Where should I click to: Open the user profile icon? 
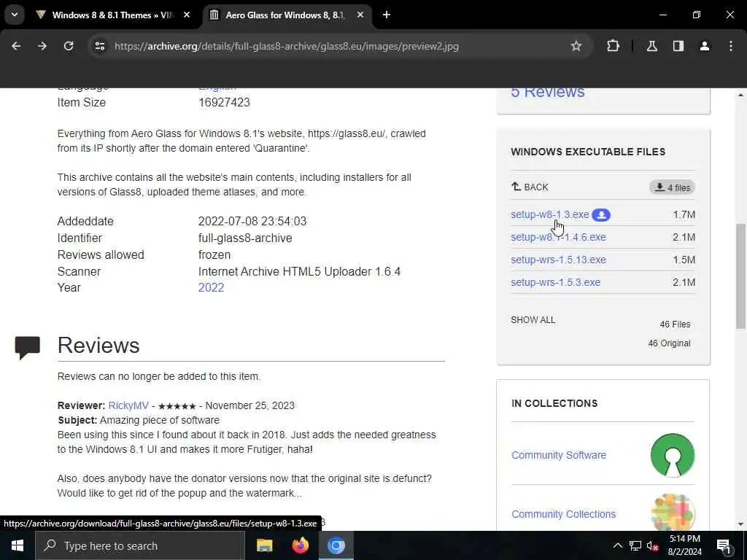pos(704,46)
